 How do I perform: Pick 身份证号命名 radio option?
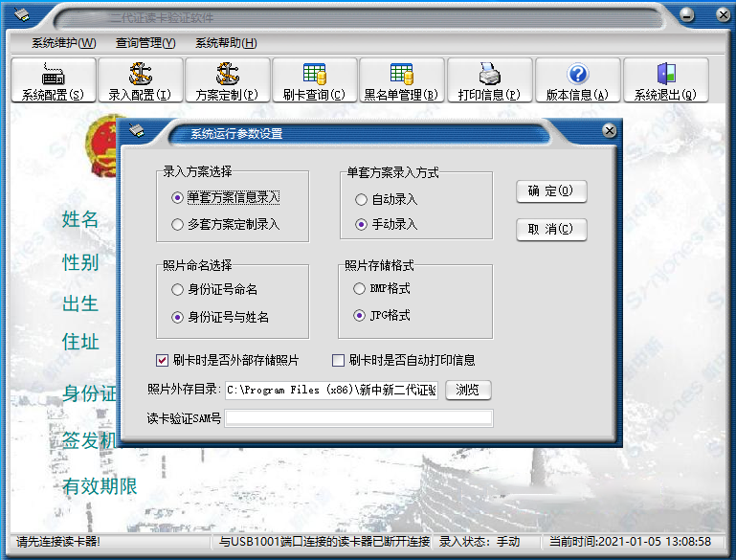[x=176, y=289]
